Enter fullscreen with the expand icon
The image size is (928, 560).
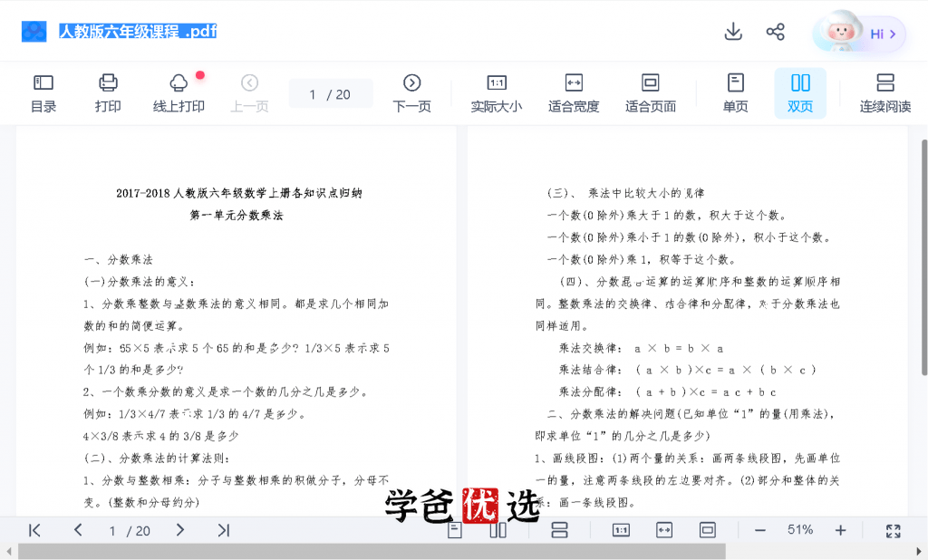click(893, 531)
